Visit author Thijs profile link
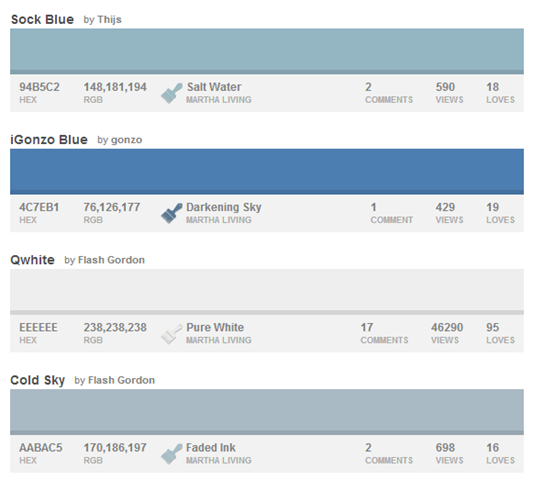This screenshot has width=533, height=480. click(x=109, y=20)
